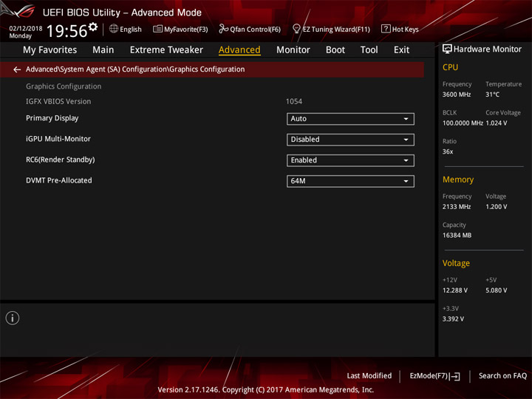
Task: Select the iGPU Multi-Monitor label
Action: (58, 139)
